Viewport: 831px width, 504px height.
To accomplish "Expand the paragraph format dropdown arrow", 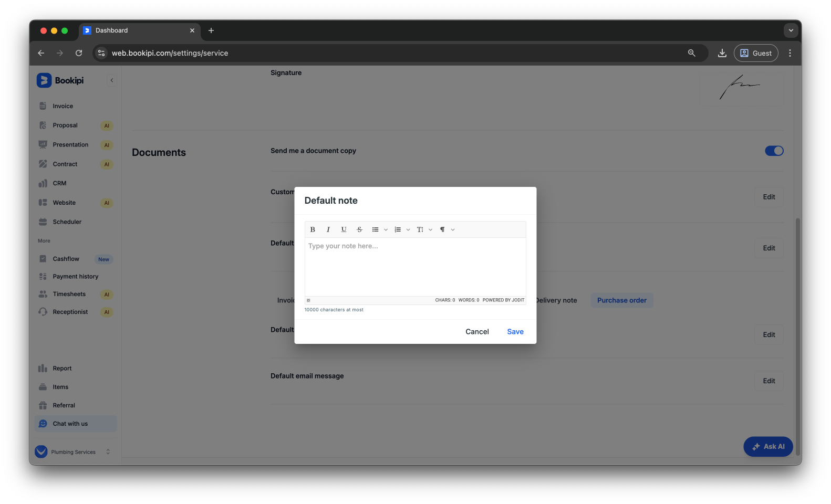I will pos(453,229).
